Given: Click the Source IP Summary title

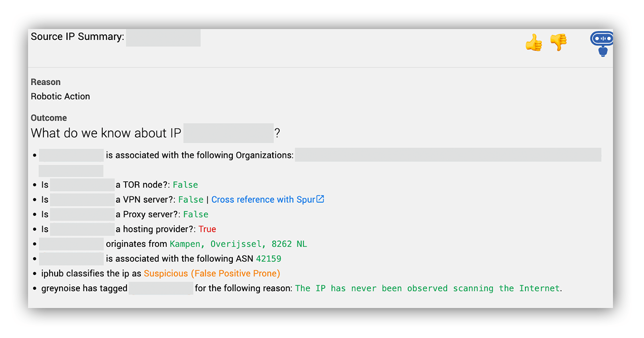Looking at the screenshot, I should (x=77, y=36).
